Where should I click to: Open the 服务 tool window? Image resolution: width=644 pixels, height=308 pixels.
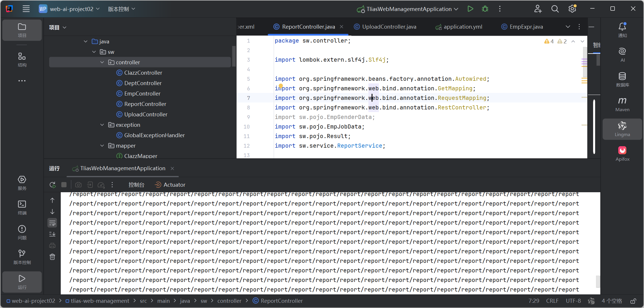22,183
